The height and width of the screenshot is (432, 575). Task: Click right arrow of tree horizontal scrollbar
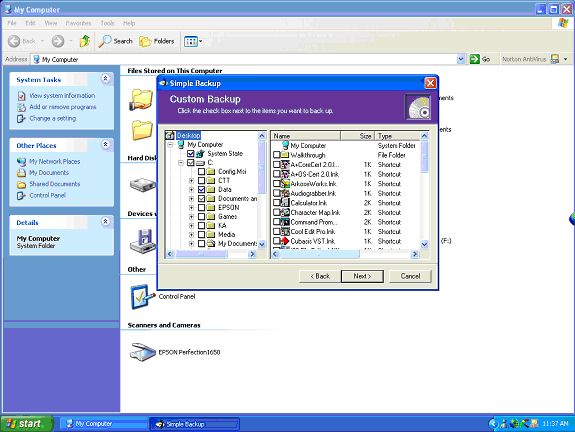pos(252,254)
